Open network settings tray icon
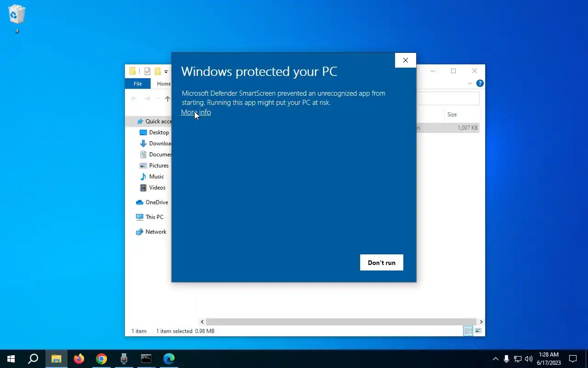The height and width of the screenshot is (368, 588). (517, 359)
